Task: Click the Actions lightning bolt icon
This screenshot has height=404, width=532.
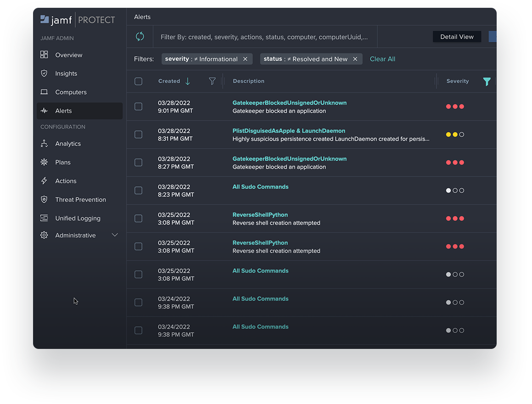Action: (44, 181)
